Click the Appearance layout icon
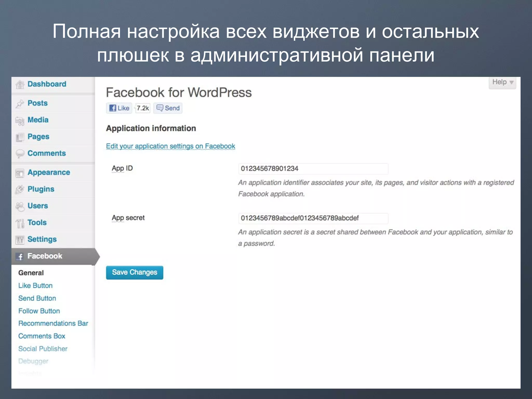The width and height of the screenshot is (532, 399). click(20, 173)
